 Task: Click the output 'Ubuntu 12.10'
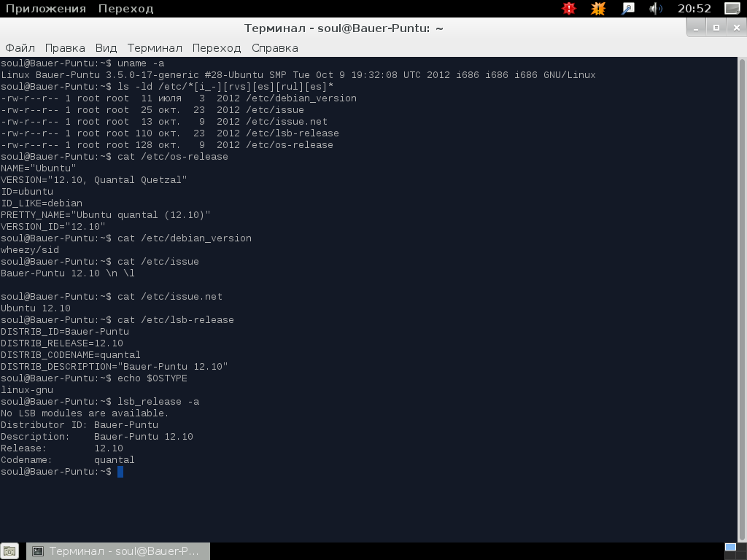[36, 308]
